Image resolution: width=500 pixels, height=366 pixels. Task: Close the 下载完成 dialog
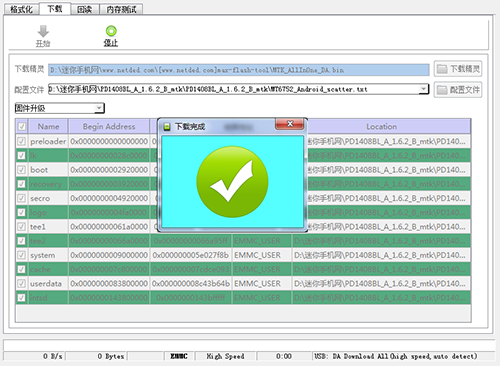[x=289, y=124]
